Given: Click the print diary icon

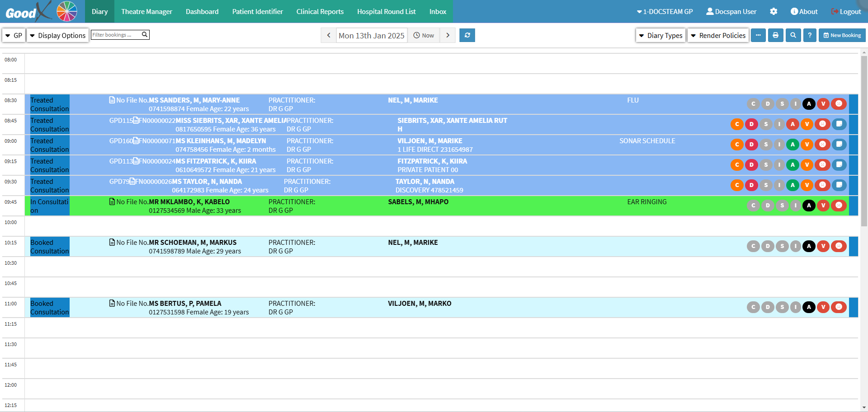Looking at the screenshot, I should tap(775, 35).
